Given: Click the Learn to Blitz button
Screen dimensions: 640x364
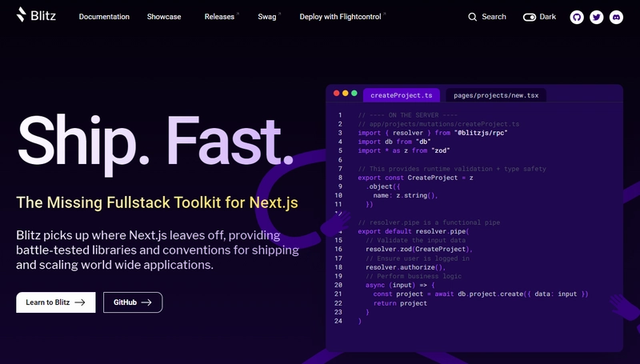Looking at the screenshot, I should coord(56,302).
